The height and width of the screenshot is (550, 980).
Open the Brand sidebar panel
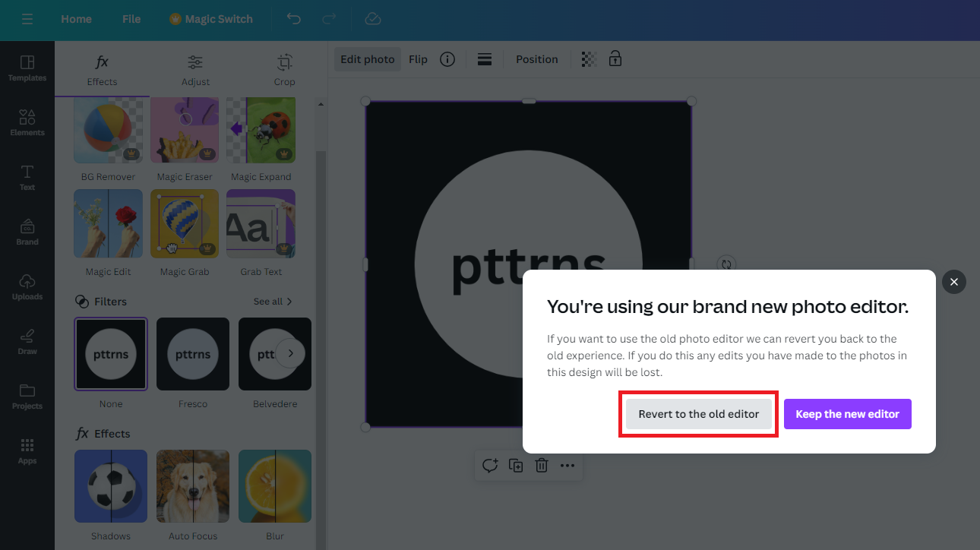pos(27,232)
